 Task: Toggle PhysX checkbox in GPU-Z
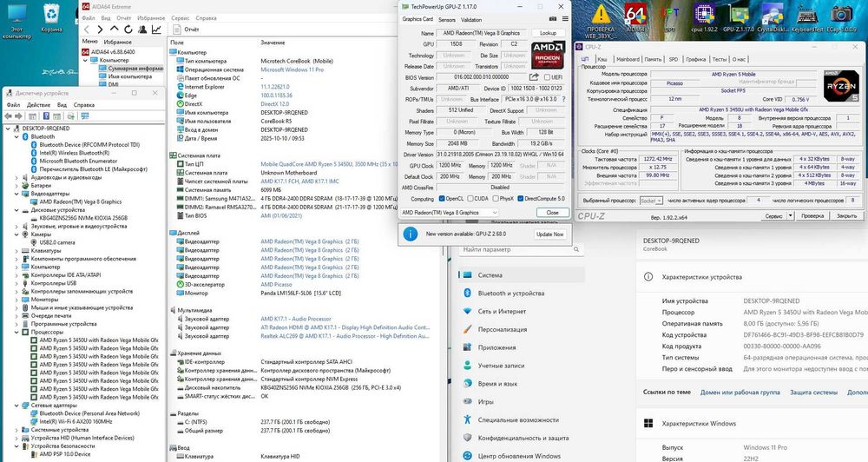coord(495,198)
